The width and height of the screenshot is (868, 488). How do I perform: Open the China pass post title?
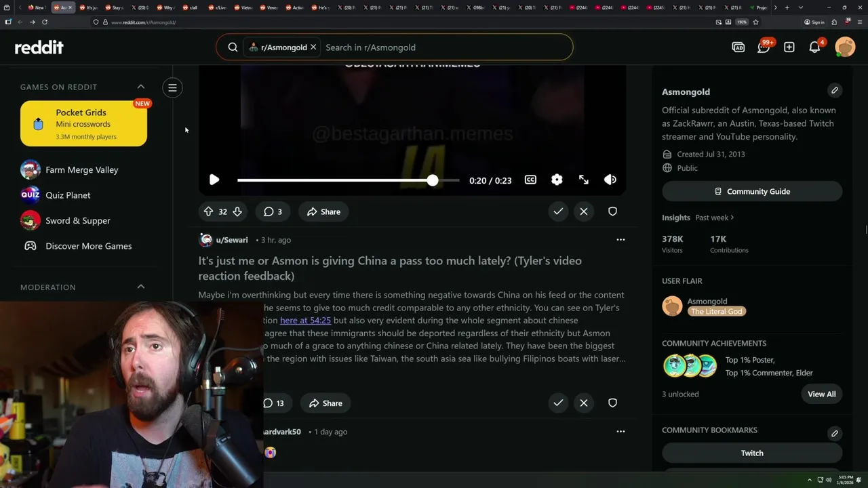click(390, 268)
